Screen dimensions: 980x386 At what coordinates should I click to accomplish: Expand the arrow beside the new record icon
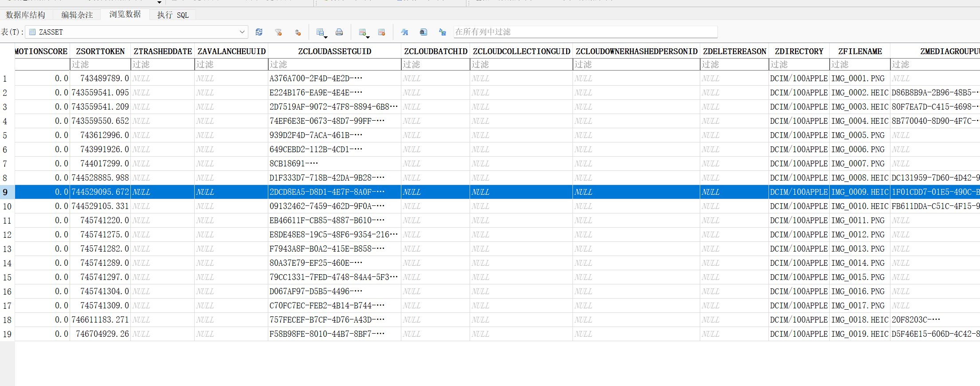368,37
